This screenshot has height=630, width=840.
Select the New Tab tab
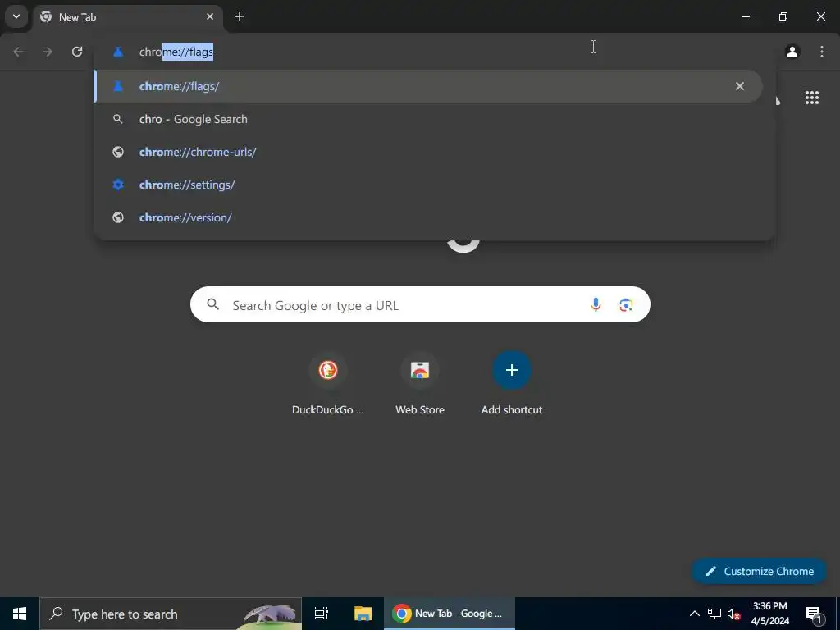pyautogui.click(x=127, y=16)
